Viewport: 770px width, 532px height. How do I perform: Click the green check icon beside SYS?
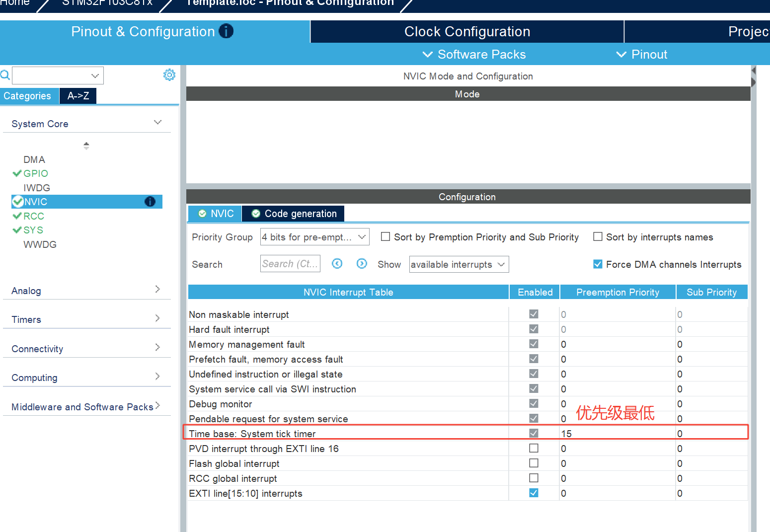pyautogui.click(x=17, y=230)
